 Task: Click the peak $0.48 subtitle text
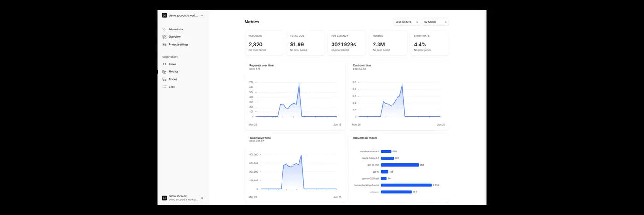point(359,69)
